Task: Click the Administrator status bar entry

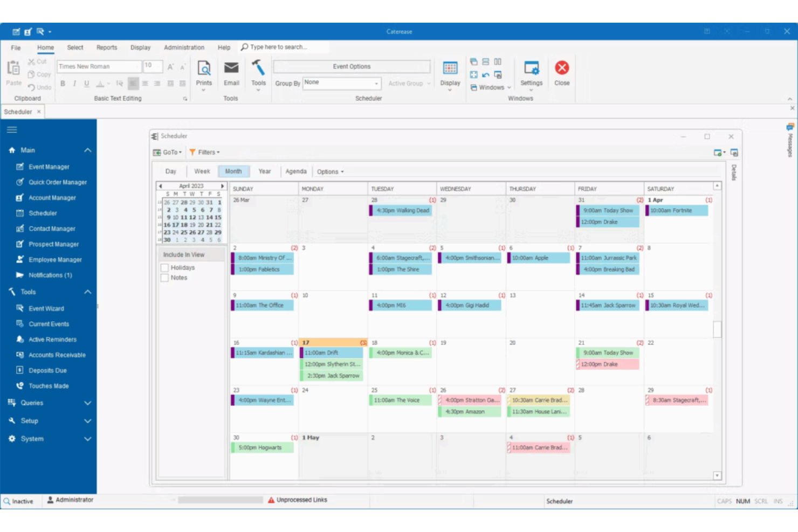Action: click(70, 500)
